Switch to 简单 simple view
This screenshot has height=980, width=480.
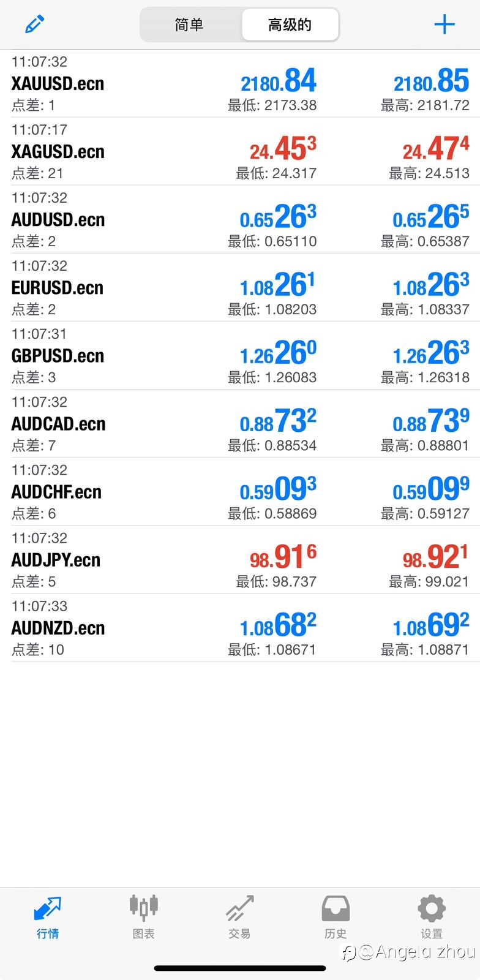[189, 24]
